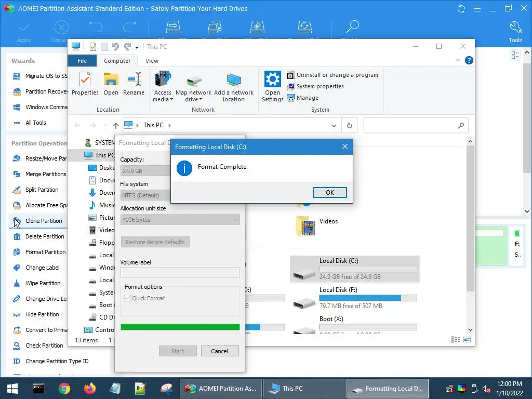532x399 pixels.
Task: Switch to the View ribbon tab
Action: (152, 61)
